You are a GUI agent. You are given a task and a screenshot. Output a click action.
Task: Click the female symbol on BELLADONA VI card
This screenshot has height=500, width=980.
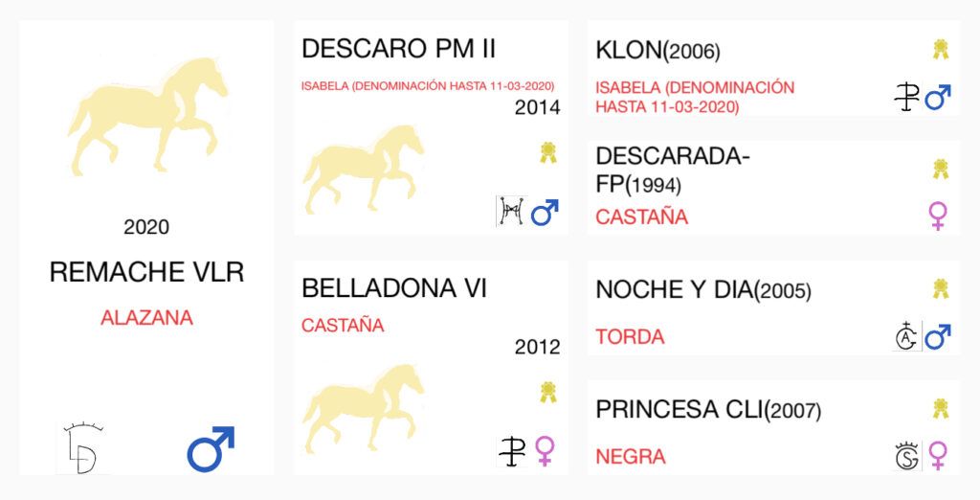tap(545, 451)
